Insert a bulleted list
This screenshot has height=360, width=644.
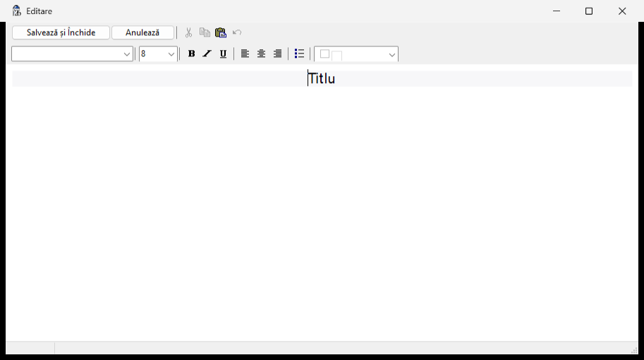coord(299,54)
